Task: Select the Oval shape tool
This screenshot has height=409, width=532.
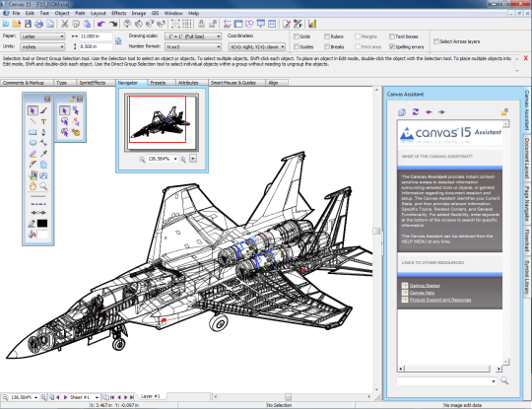Action: point(33,143)
